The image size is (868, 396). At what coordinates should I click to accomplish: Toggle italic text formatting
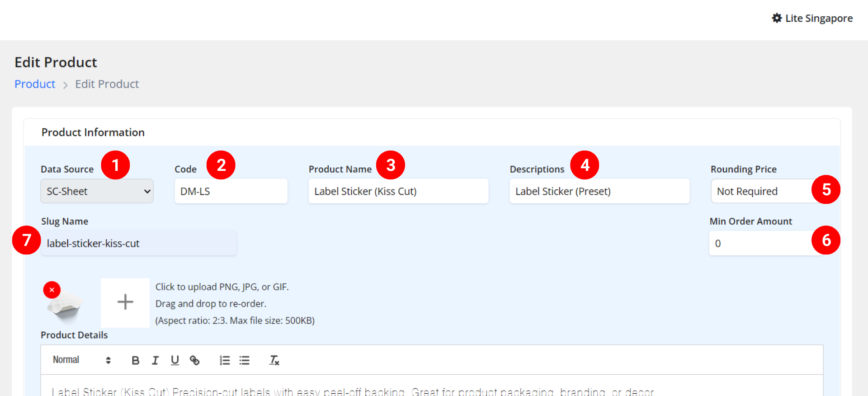coord(155,360)
